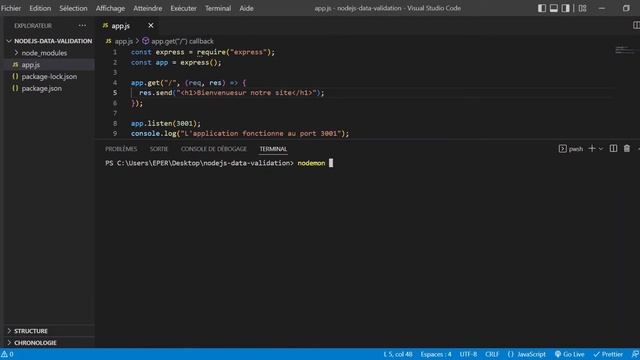
Task: Split the editor to the right
Action: click(x=636, y=25)
